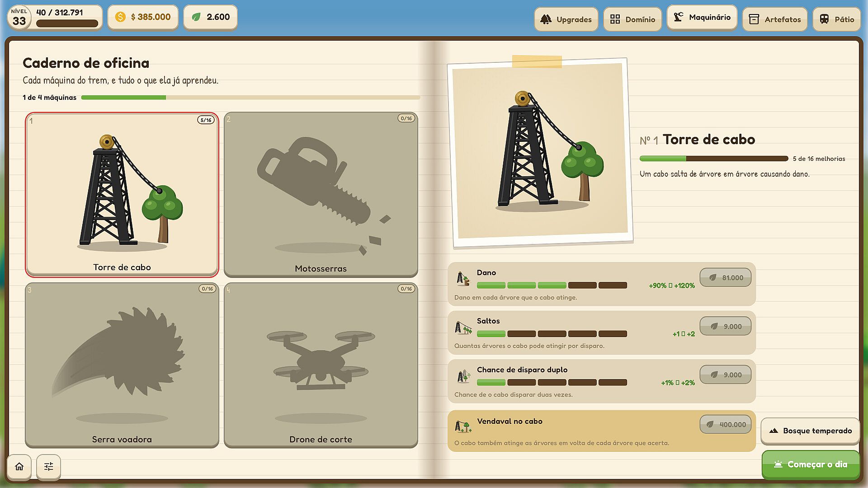The height and width of the screenshot is (488, 868).
Task: Click the Vendaval no cabo icon
Action: 463,426
